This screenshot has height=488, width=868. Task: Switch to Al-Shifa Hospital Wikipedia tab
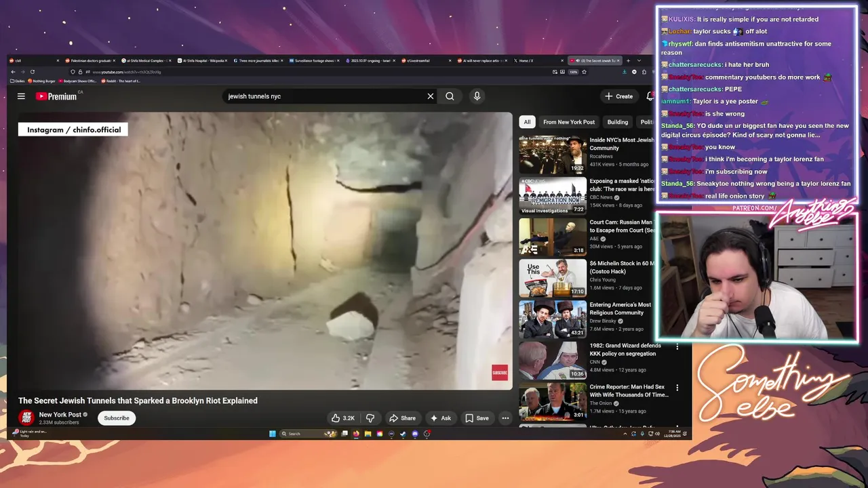[202, 60]
